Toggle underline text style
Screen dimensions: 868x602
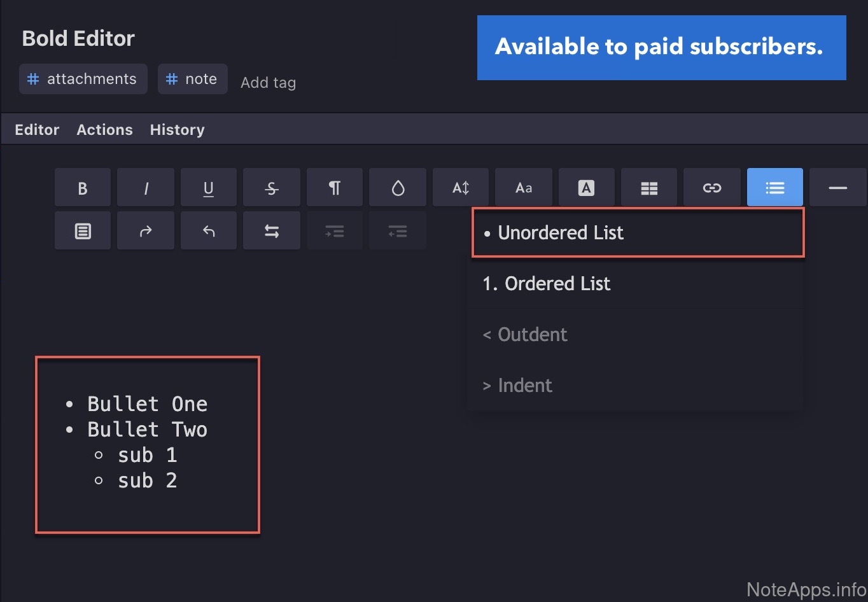pyautogui.click(x=208, y=188)
